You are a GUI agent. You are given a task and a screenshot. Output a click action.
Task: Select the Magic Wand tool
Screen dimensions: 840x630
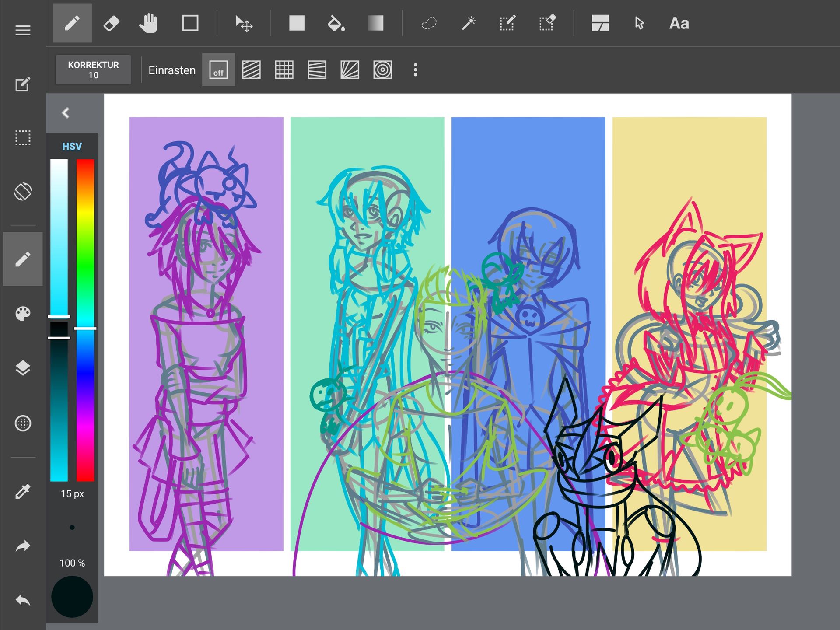tap(468, 23)
